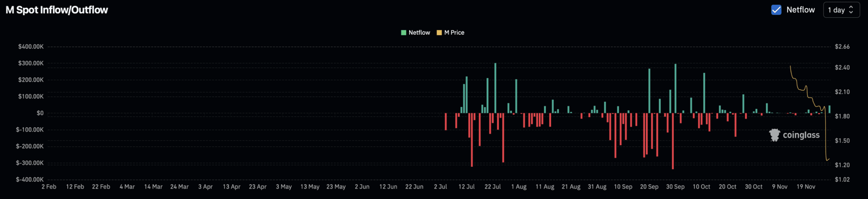Click the 30 Sep date label
This screenshot has width=868, height=199.
click(675, 186)
